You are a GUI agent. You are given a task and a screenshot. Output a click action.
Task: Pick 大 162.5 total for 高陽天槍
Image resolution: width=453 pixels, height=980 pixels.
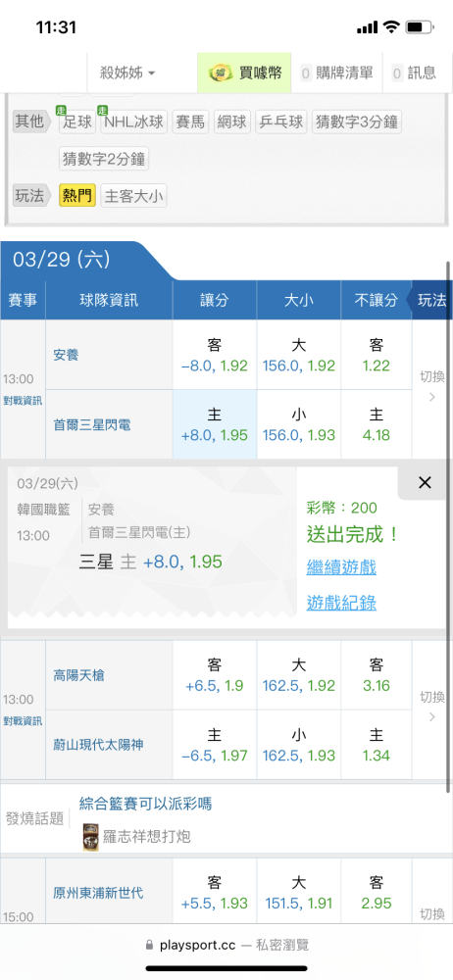298,675
